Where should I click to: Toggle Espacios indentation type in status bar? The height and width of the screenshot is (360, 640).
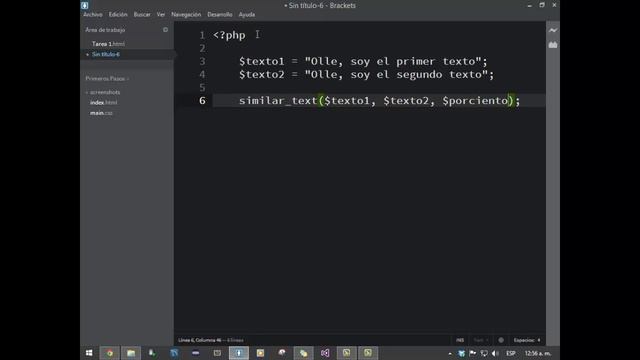tap(524, 340)
